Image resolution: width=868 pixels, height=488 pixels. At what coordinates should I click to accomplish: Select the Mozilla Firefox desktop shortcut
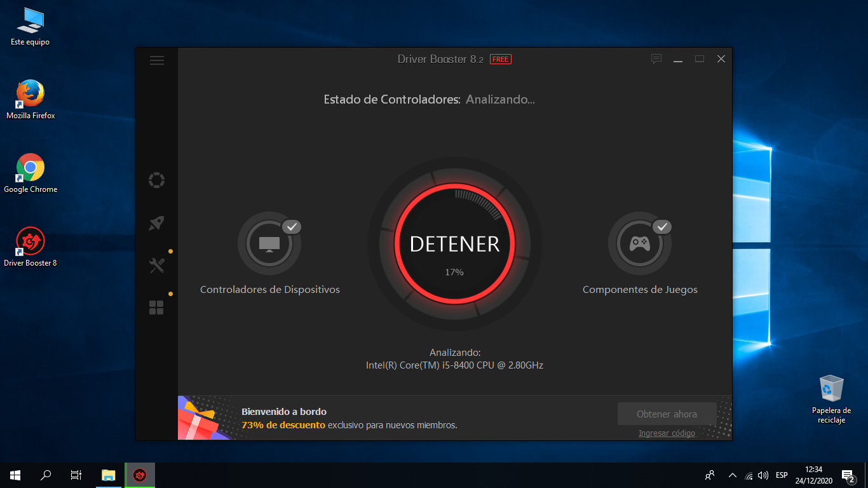[x=31, y=100]
